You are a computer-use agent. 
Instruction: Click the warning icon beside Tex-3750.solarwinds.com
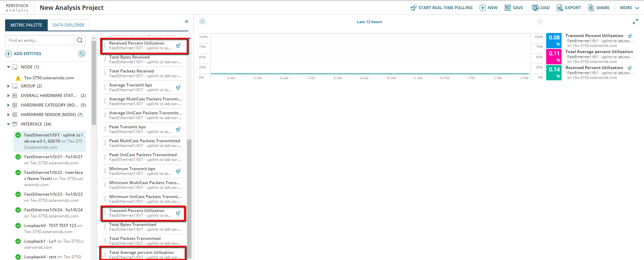(x=18, y=78)
